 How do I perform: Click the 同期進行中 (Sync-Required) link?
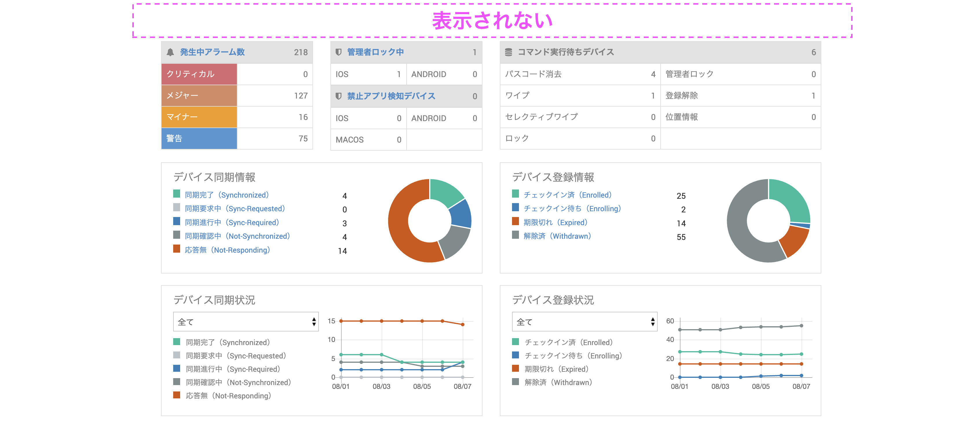(x=232, y=223)
